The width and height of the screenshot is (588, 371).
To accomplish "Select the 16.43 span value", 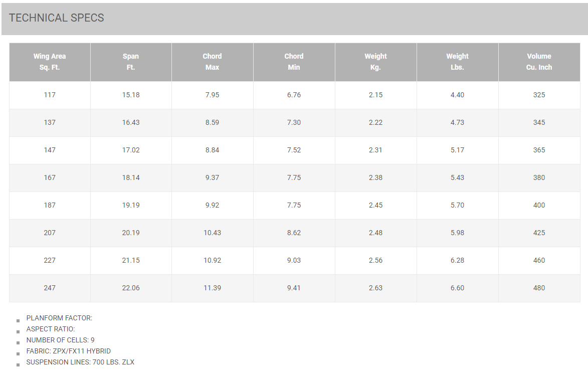I will 131,122.
